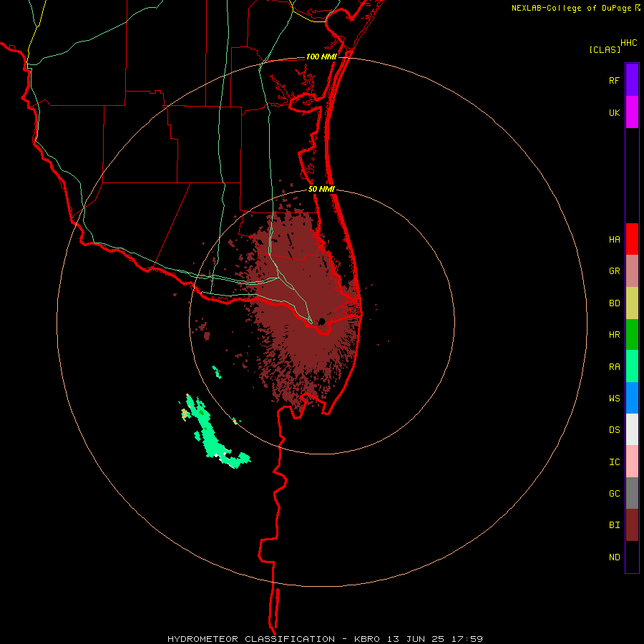Image resolution: width=644 pixels, height=644 pixels.
Task: Click the 'KBRO' radar site identifier
Action: pos(367,639)
